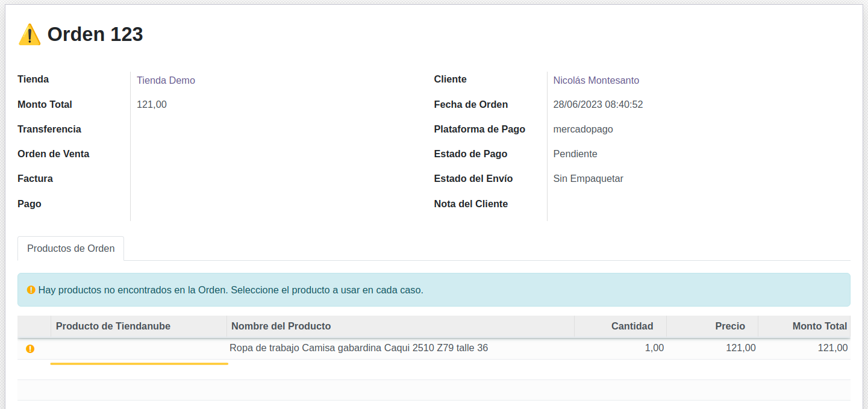The image size is (868, 409).
Task: Click the Sin Empaquetar shipping status value
Action: pos(588,178)
